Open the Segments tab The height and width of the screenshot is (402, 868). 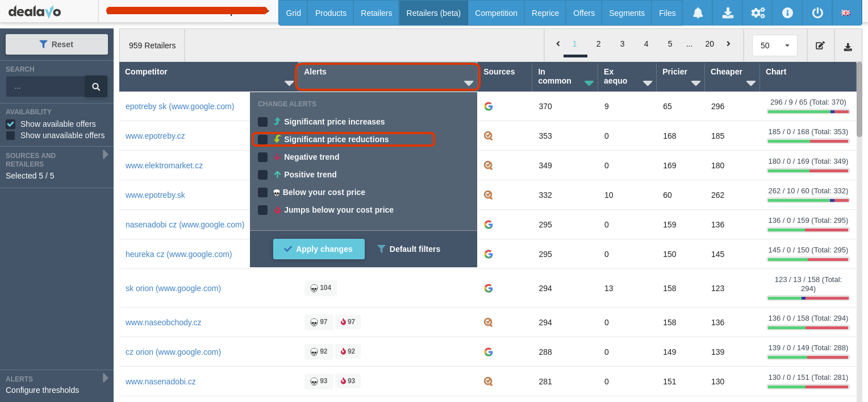tap(627, 13)
